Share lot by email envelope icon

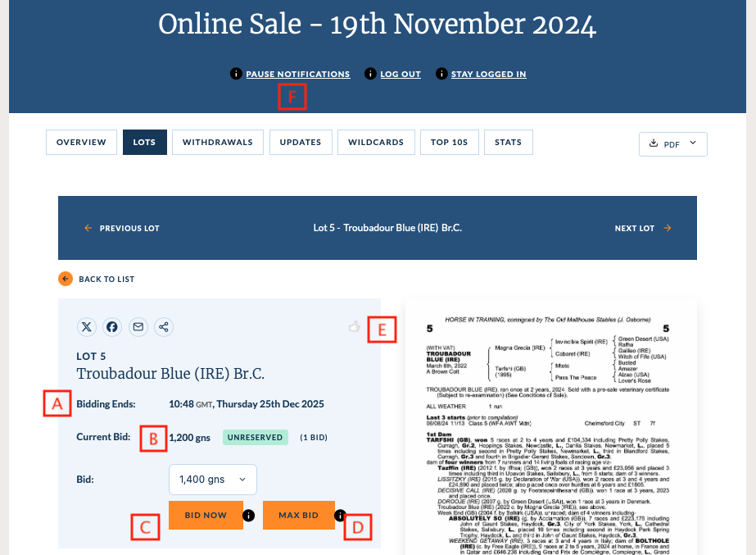click(138, 327)
